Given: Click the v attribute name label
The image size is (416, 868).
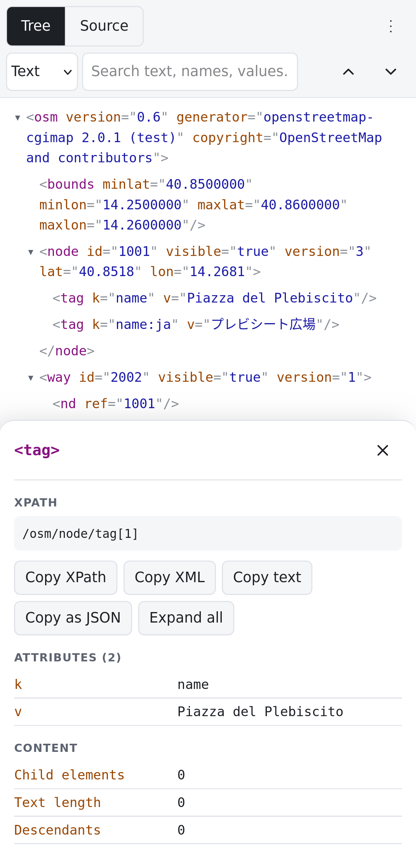Looking at the screenshot, I should (x=18, y=711).
